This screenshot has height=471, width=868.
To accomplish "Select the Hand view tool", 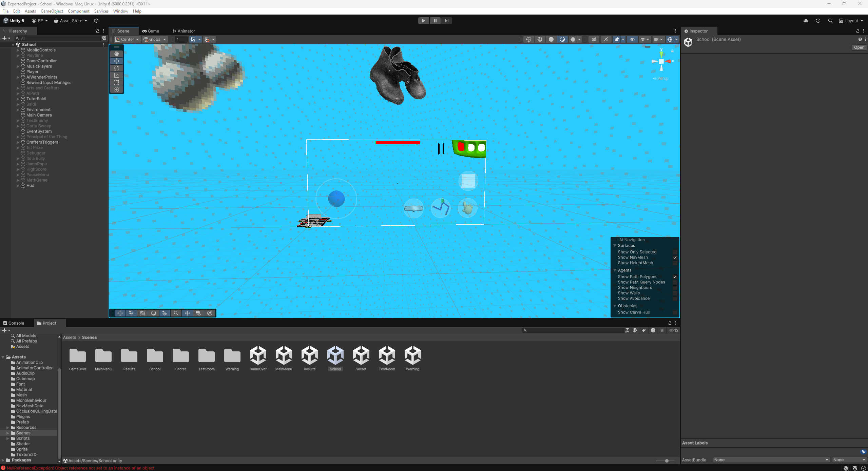I will [117, 54].
